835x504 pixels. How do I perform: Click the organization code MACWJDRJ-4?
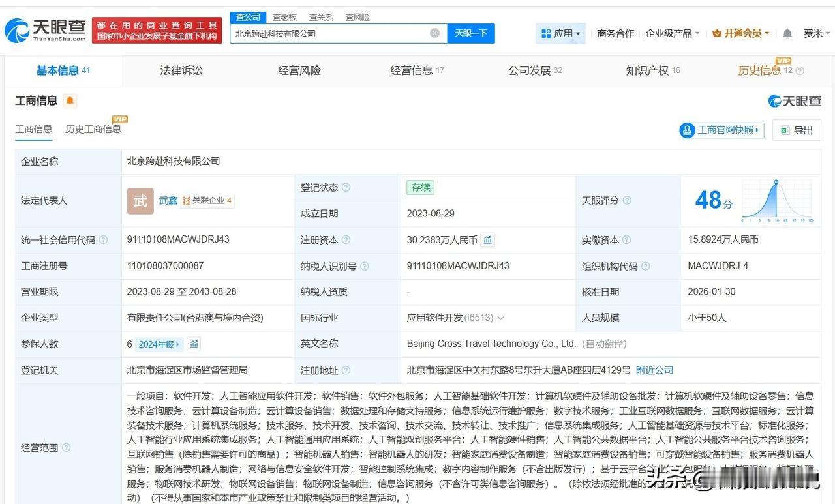click(718, 266)
